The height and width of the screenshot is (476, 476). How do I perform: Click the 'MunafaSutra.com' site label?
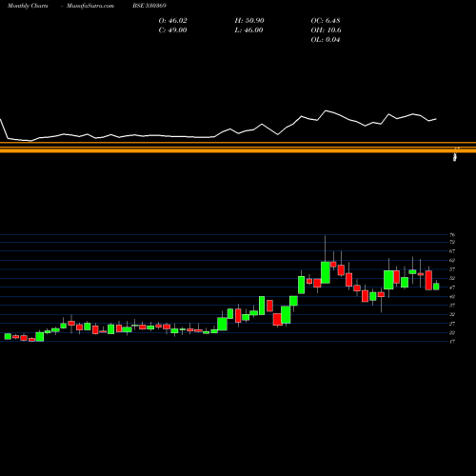pyautogui.click(x=90, y=6)
